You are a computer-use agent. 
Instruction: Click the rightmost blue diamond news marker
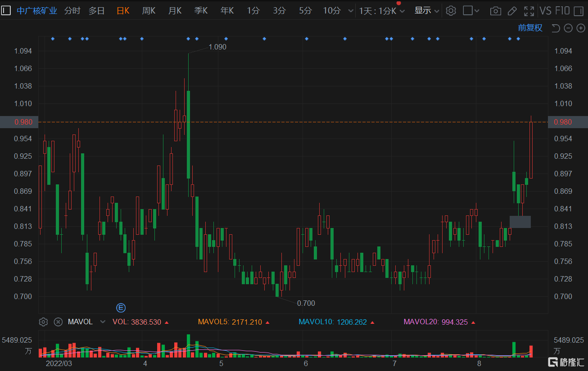tap(518, 39)
